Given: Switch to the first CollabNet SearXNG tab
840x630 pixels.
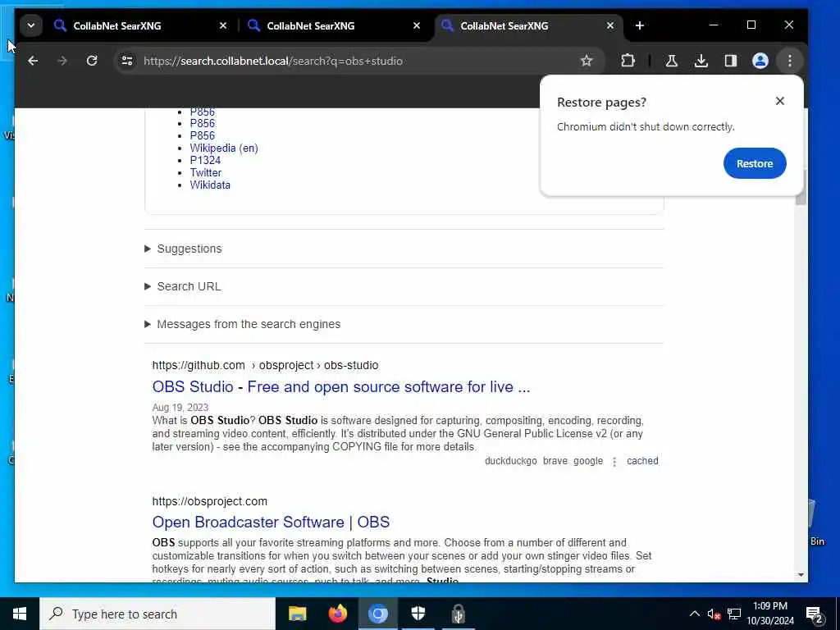Looking at the screenshot, I should point(140,25).
